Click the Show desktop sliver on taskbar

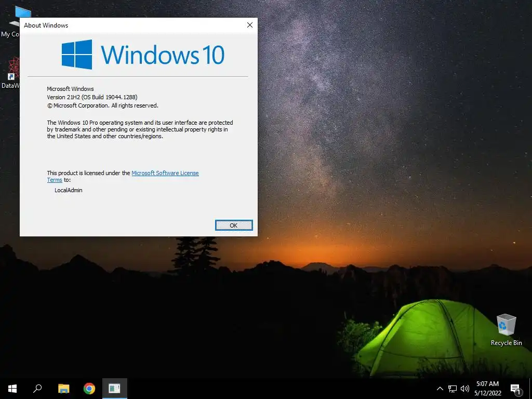530,389
